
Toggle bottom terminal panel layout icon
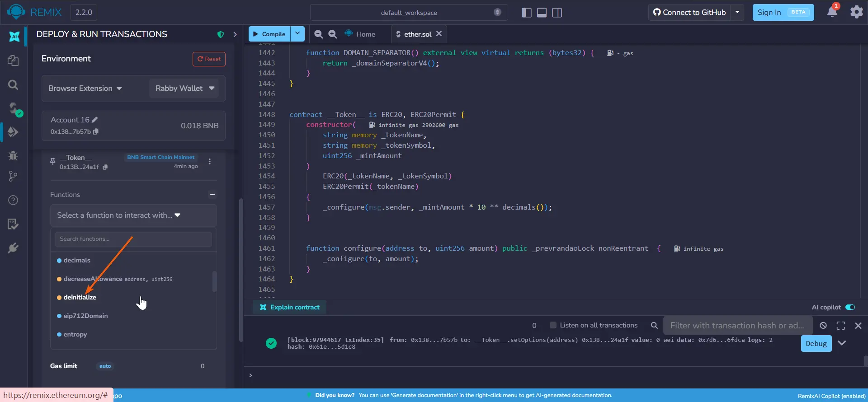tap(542, 13)
